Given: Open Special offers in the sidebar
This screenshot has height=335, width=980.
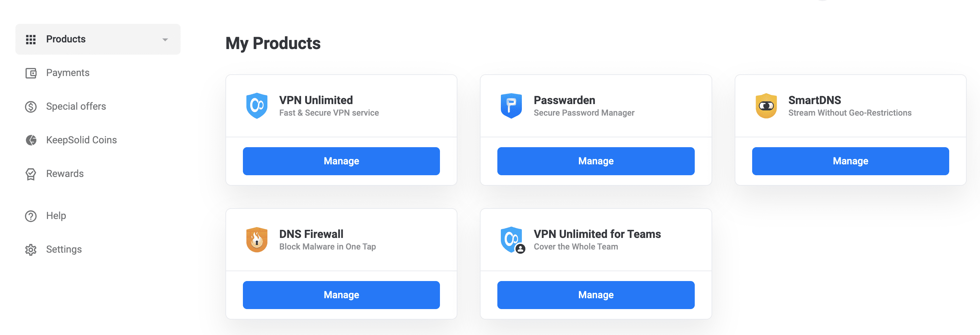Looking at the screenshot, I should [x=76, y=106].
